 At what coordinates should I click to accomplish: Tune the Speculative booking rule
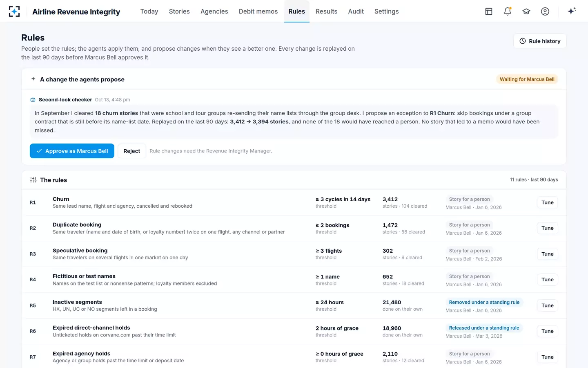548,254
